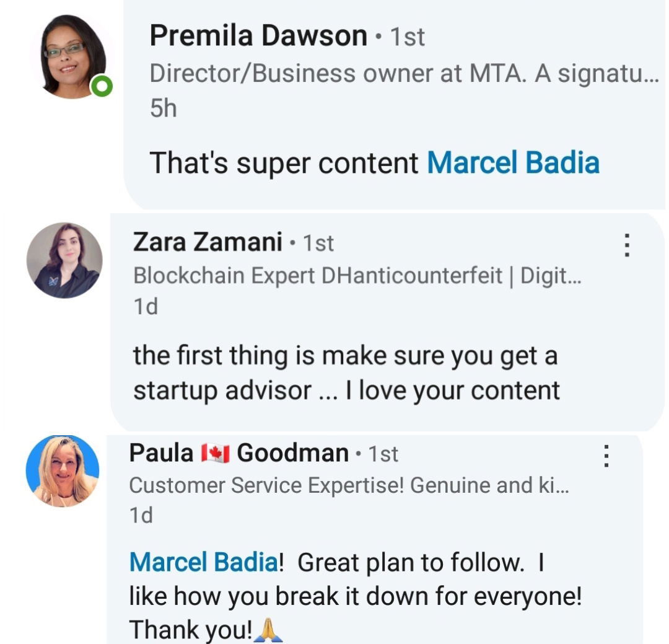
Task: Open Zara Zamani's name link
Action: (208, 242)
